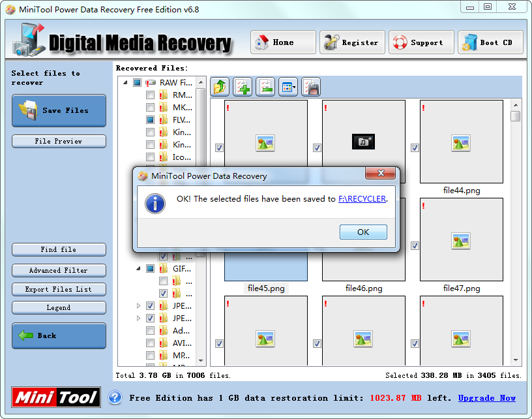Open the view mode dropdown in the toolbar

[288, 87]
